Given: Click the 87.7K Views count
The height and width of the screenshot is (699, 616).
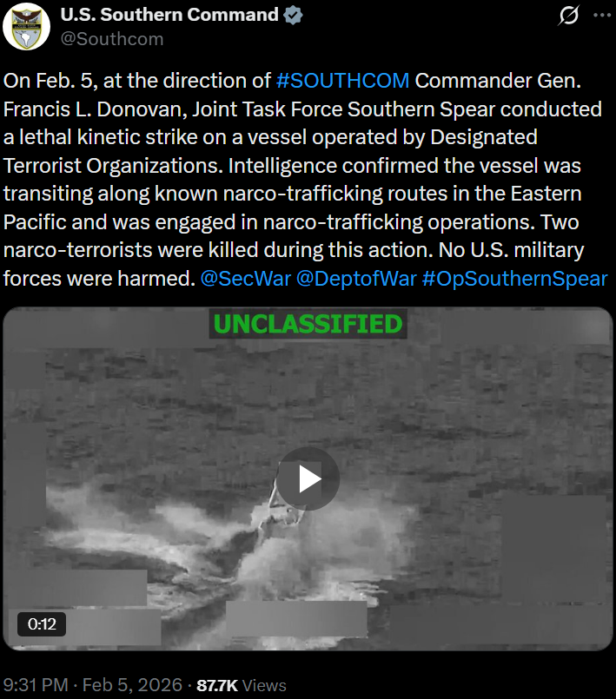Looking at the screenshot, I should [x=242, y=685].
